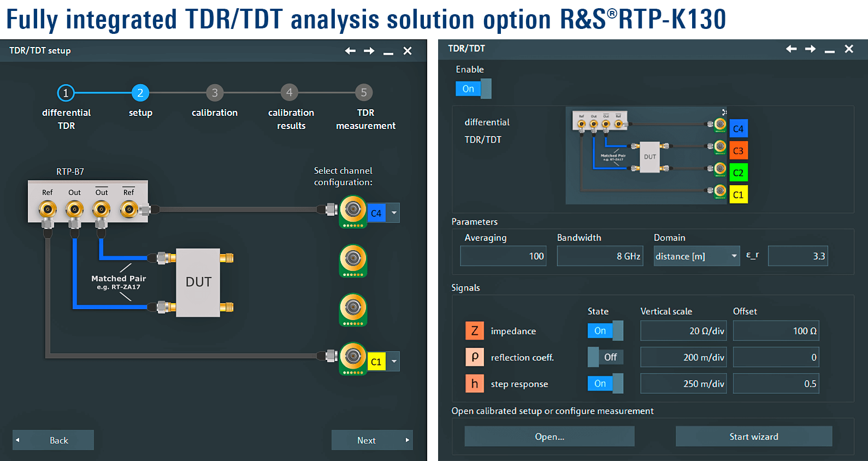The image size is (868, 461).
Task: Click forward arrow in TDR/TDT dialog title bar
Action: click(x=810, y=49)
